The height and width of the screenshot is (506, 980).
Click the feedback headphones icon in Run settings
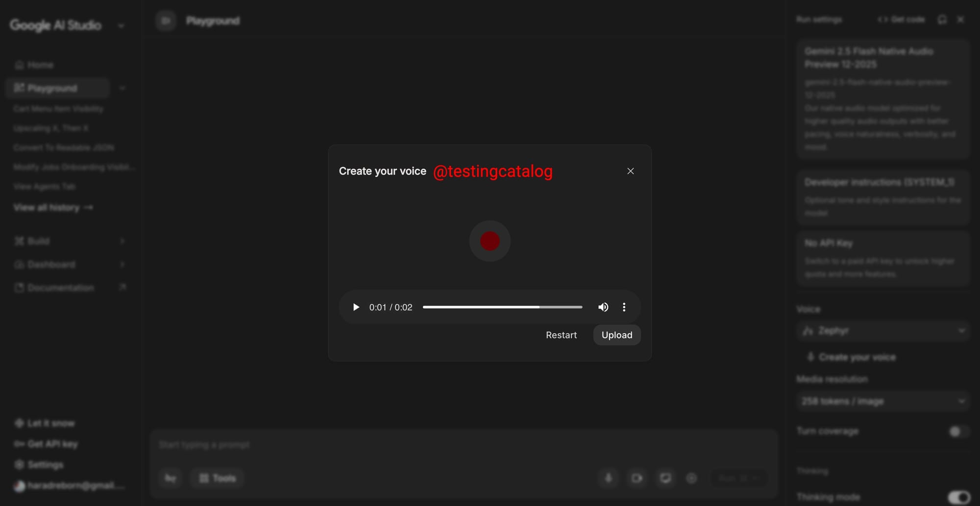942,20
